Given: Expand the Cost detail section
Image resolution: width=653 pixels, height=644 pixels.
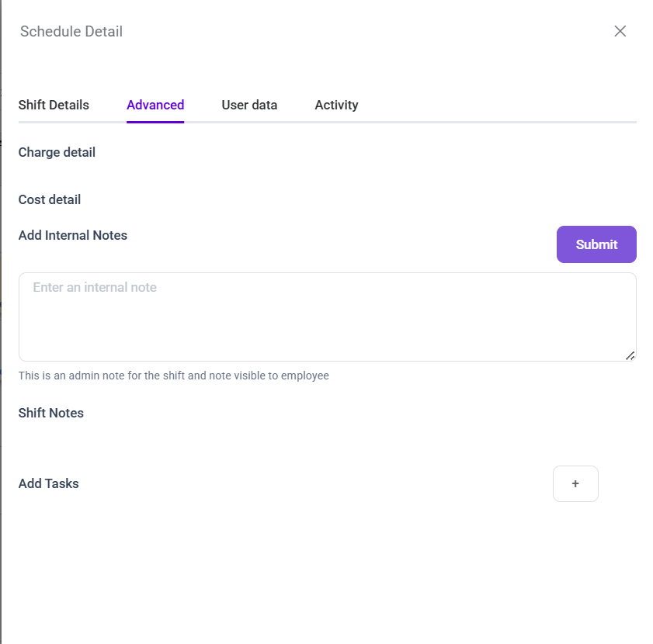Looking at the screenshot, I should click(50, 199).
